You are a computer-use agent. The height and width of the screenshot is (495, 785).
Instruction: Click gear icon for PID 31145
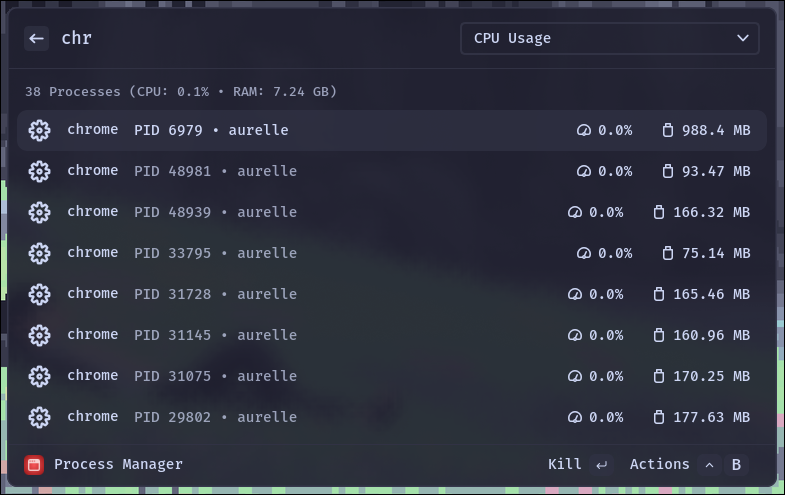(x=39, y=335)
